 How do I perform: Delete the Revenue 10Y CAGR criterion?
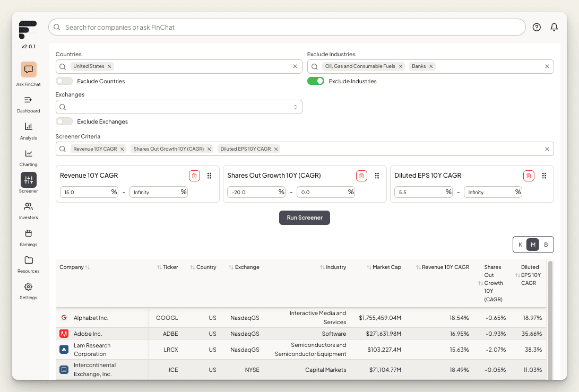[x=194, y=176]
